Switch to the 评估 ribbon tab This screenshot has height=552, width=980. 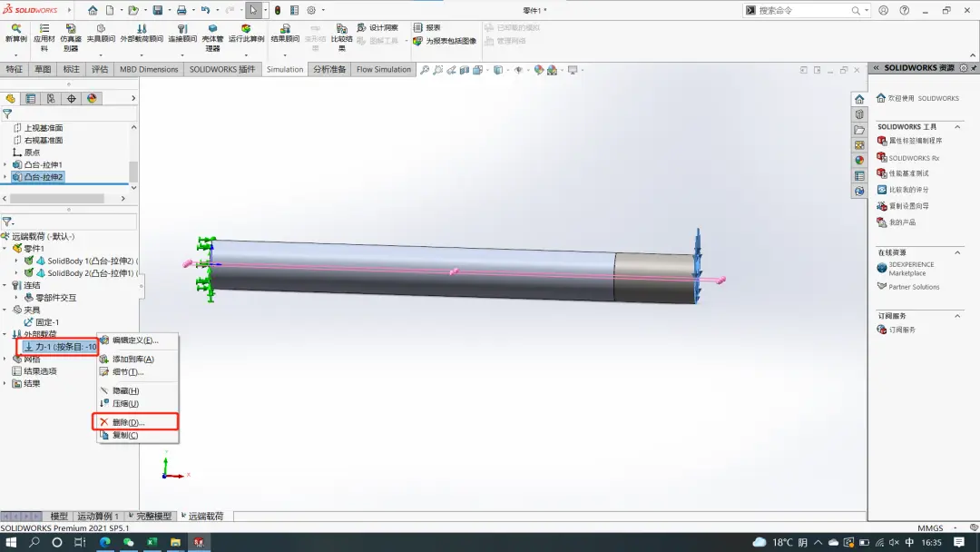coord(100,69)
